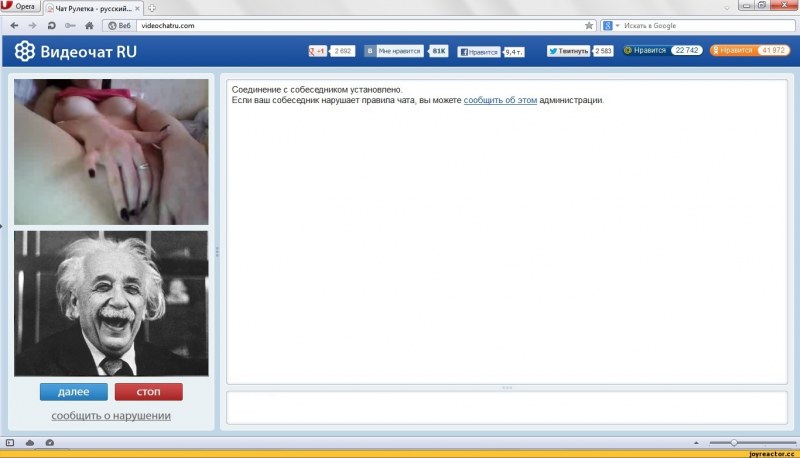Go to the home page icon

click(x=89, y=26)
